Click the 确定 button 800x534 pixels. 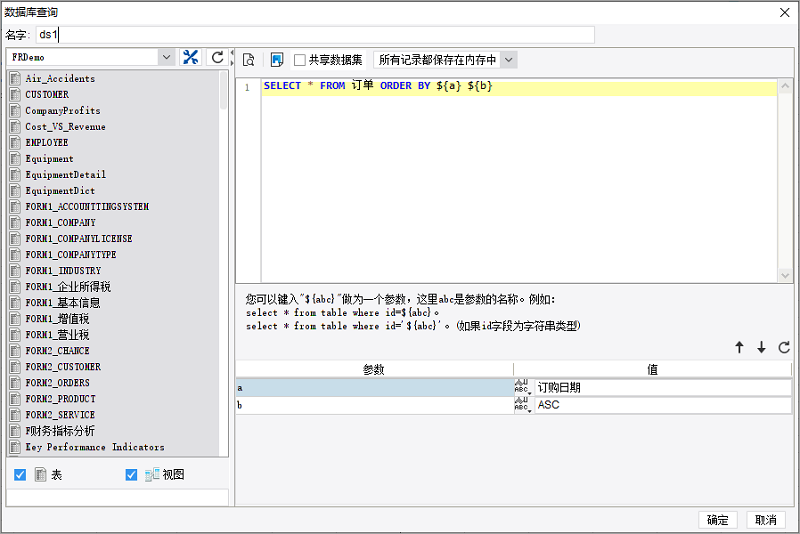coord(717,520)
